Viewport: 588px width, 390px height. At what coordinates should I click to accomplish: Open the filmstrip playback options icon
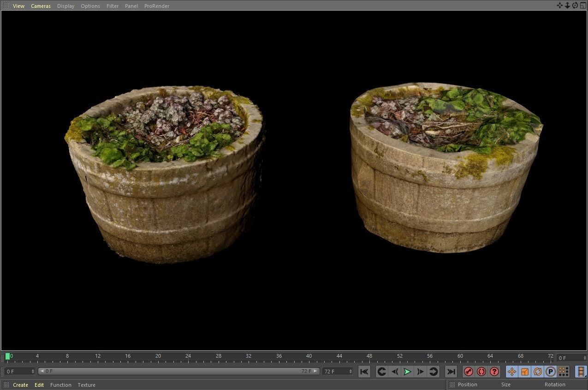(581, 372)
